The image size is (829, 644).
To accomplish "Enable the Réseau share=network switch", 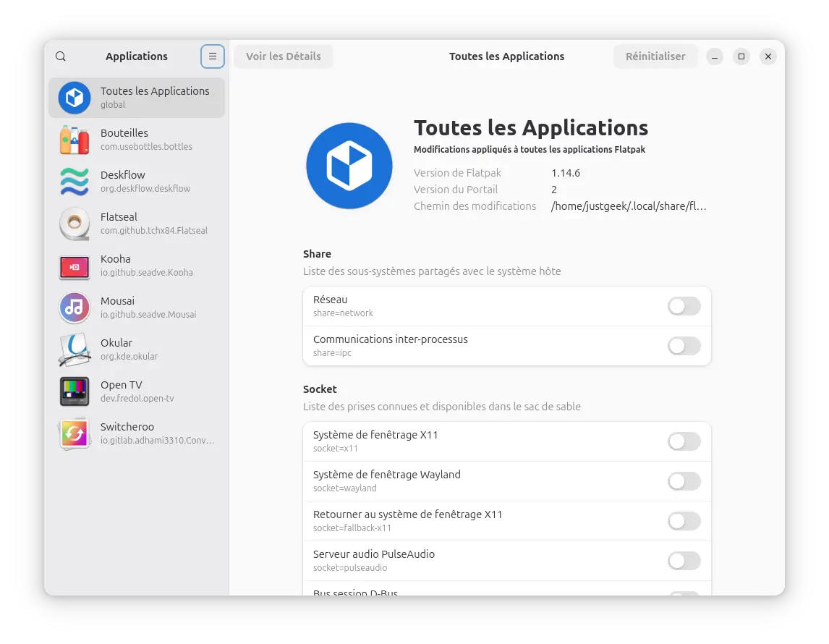I will tap(684, 306).
